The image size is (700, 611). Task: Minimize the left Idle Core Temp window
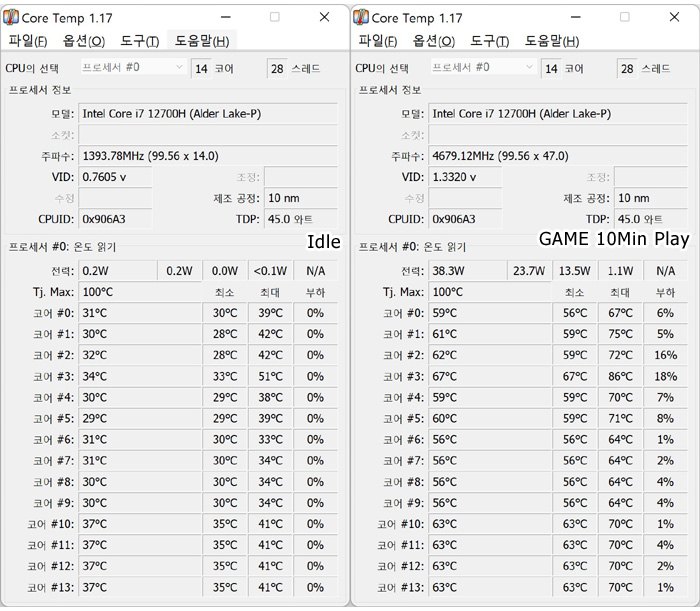(x=229, y=17)
